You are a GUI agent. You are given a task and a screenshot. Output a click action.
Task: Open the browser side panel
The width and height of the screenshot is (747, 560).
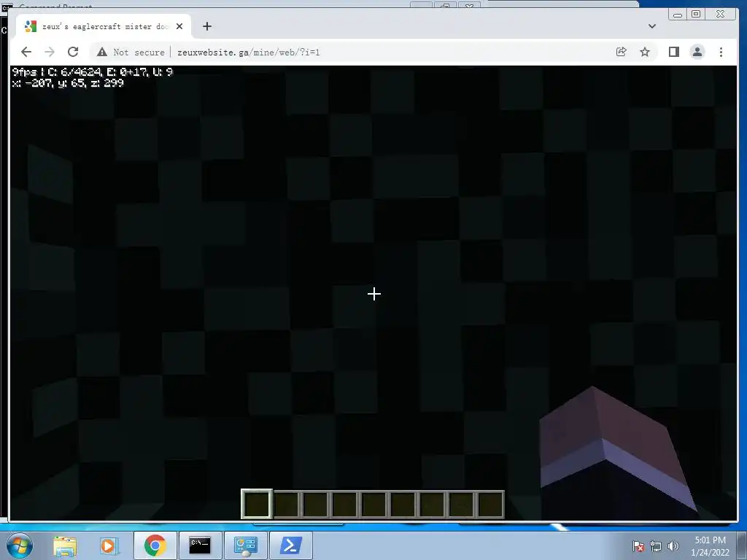673,52
